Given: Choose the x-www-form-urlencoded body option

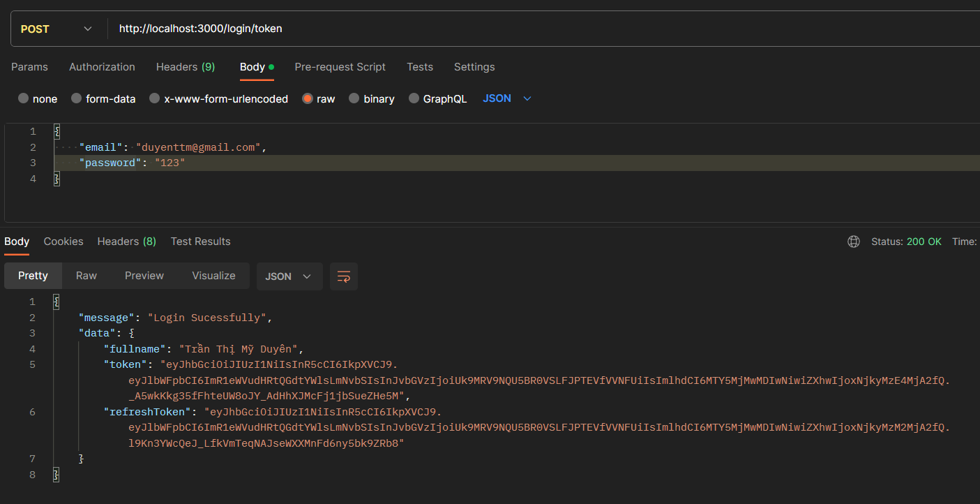Looking at the screenshot, I should coord(155,99).
